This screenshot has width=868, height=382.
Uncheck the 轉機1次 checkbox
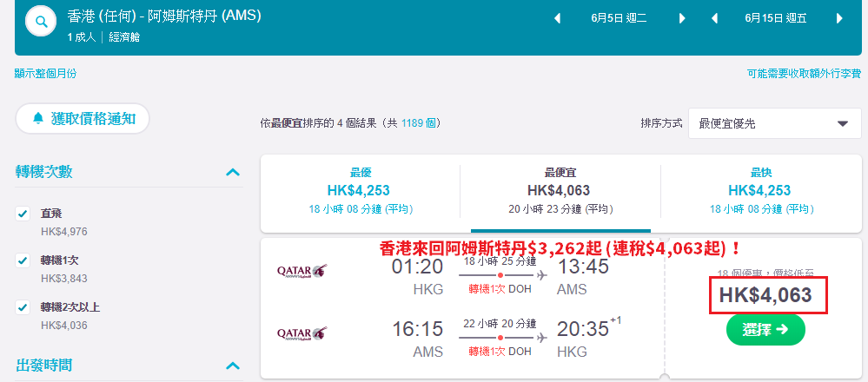23,260
